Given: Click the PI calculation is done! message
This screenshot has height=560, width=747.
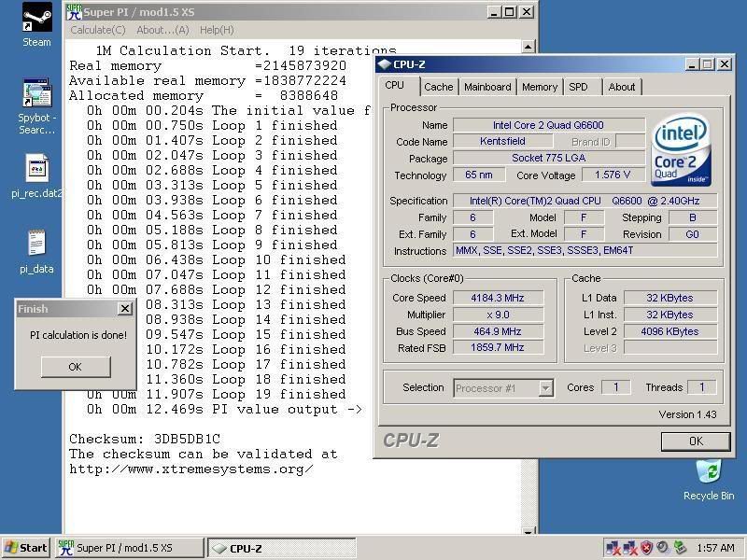Looking at the screenshot, I should coord(78,335).
